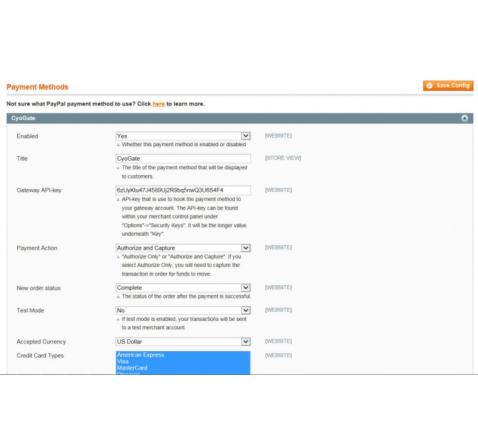Click the Payment Methods heading

37,87
